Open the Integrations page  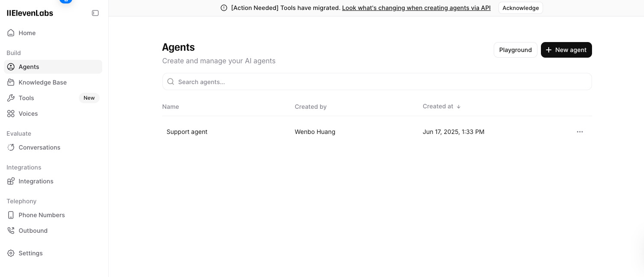(x=36, y=181)
